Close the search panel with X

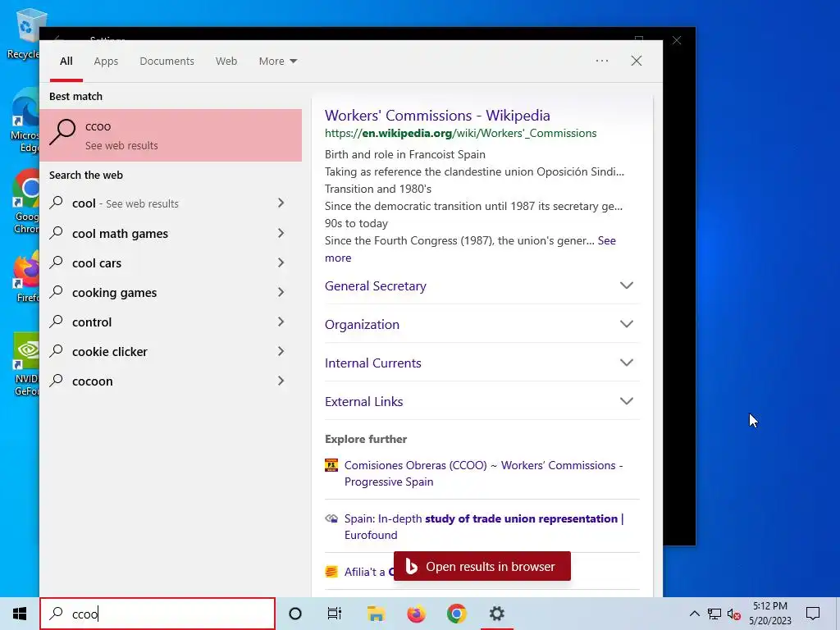[637, 61]
